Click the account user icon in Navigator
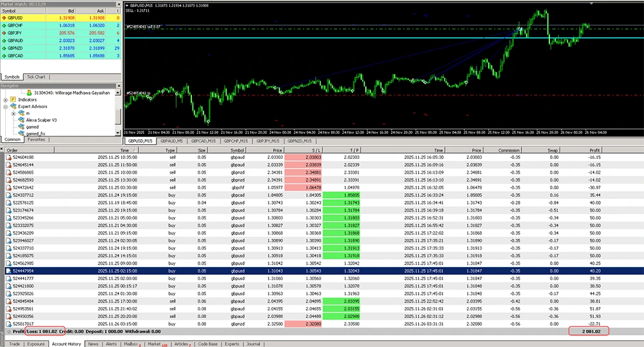The height and width of the screenshot is (347, 644). 29,93
